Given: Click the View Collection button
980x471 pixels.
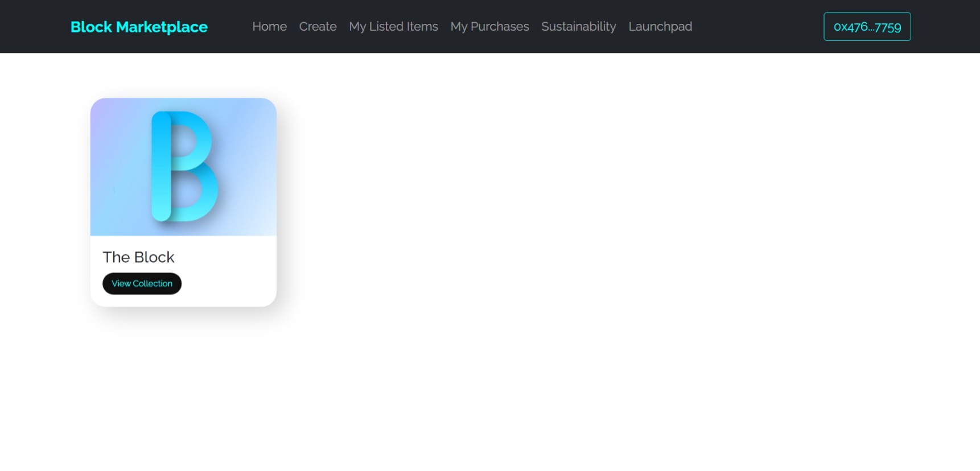Looking at the screenshot, I should pyautogui.click(x=142, y=284).
